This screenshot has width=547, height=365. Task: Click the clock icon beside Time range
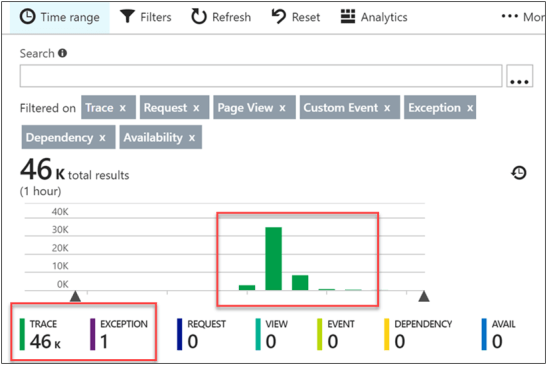click(28, 17)
